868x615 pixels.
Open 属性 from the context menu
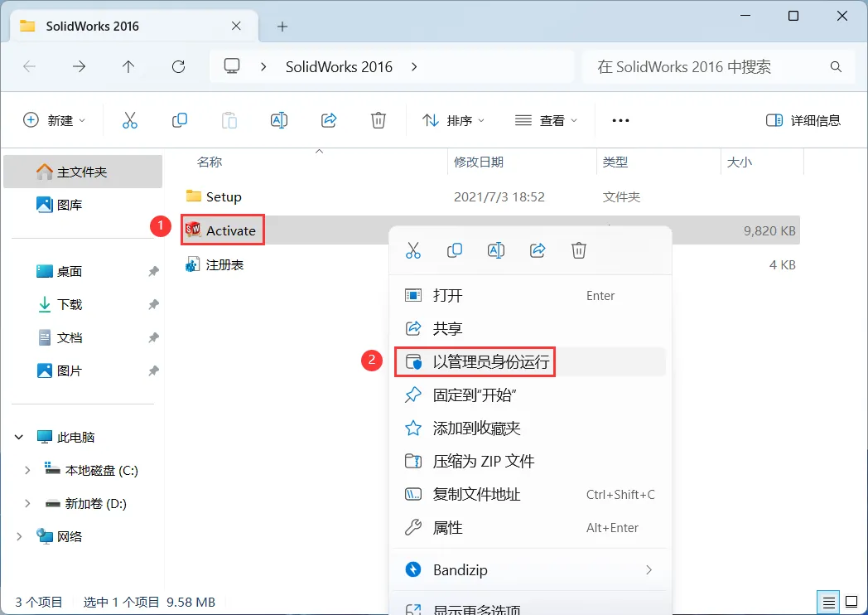528,527
